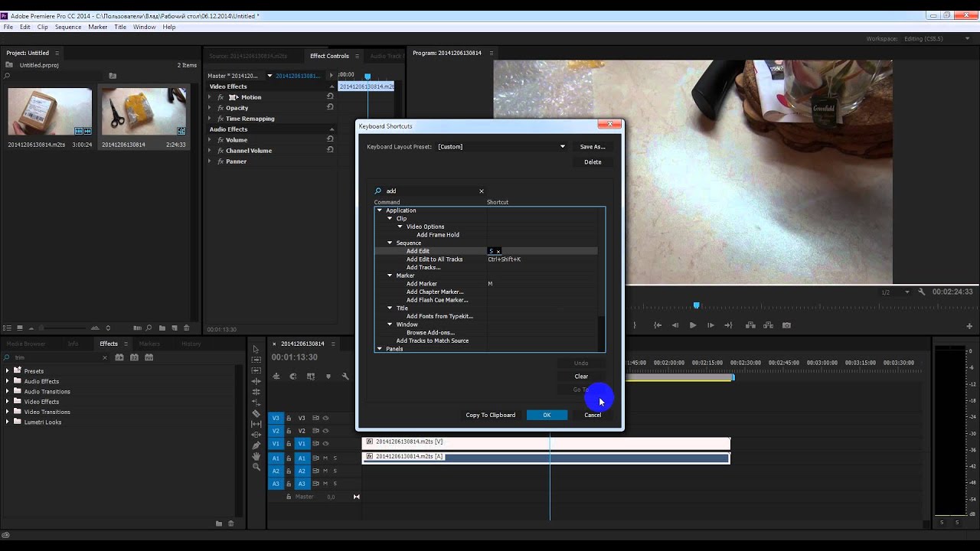
Task: Select the Razor tool in the tools panel
Action: point(256,413)
